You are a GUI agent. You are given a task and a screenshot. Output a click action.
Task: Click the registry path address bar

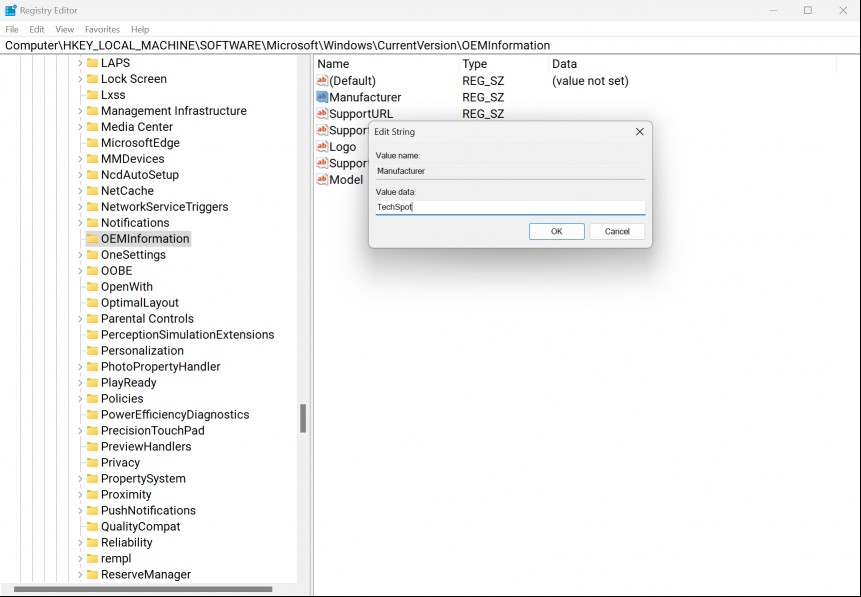tap(430, 45)
